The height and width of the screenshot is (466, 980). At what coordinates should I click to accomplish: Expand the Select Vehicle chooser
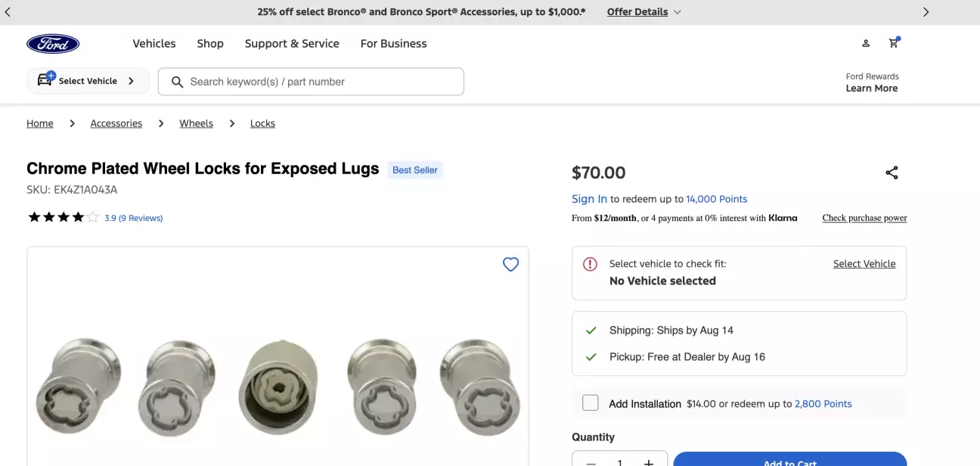pyautogui.click(x=88, y=81)
